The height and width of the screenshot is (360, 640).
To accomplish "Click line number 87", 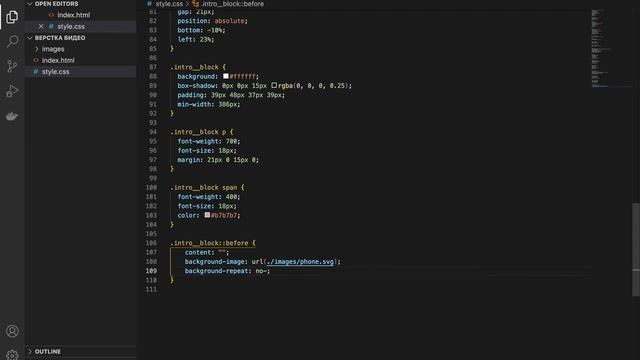I will (153, 67).
